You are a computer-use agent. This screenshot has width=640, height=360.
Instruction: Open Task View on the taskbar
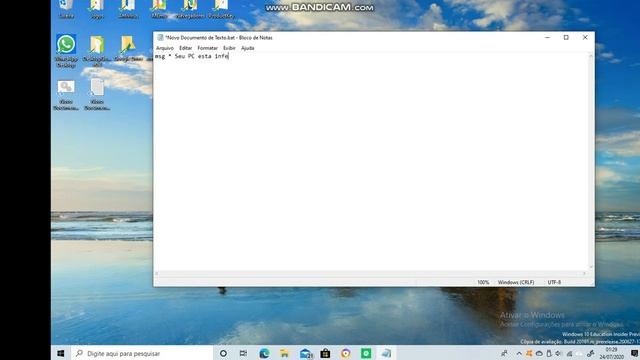point(243,353)
